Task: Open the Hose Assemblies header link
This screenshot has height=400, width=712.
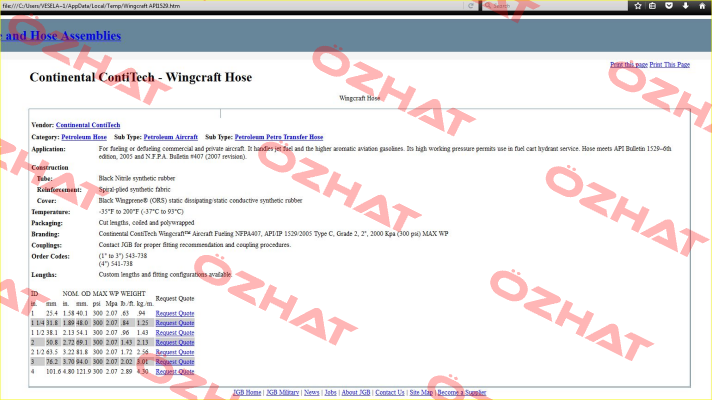Action: coord(61,35)
